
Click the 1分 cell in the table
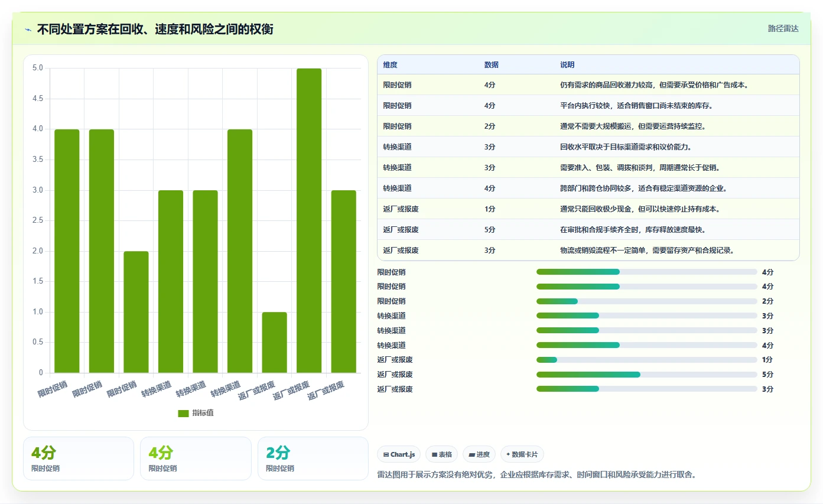click(490, 209)
